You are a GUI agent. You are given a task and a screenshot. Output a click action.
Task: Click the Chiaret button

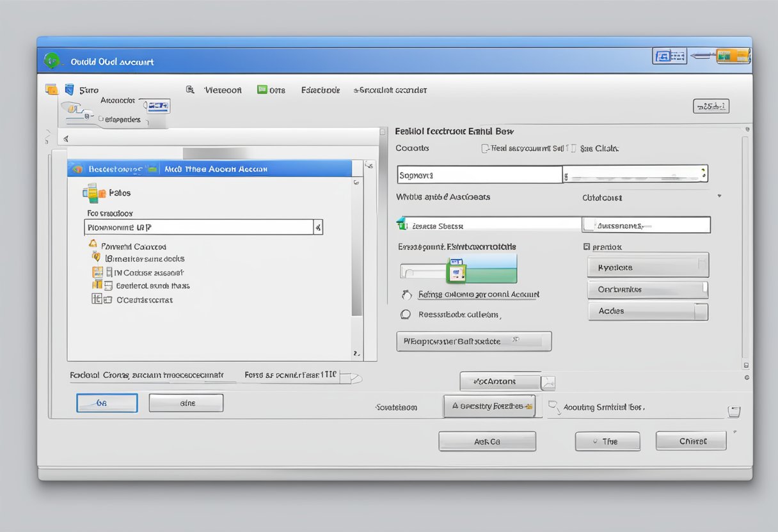pyautogui.click(x=691, y=441)
